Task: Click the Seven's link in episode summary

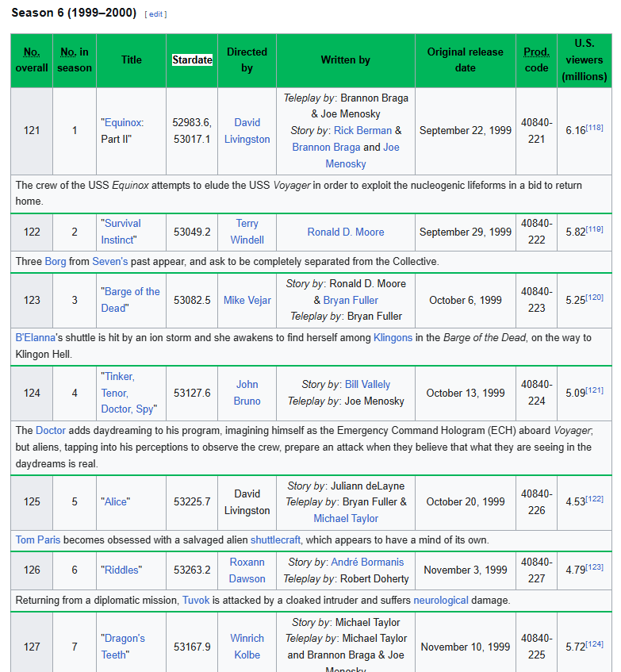Action: click(110, 262)
